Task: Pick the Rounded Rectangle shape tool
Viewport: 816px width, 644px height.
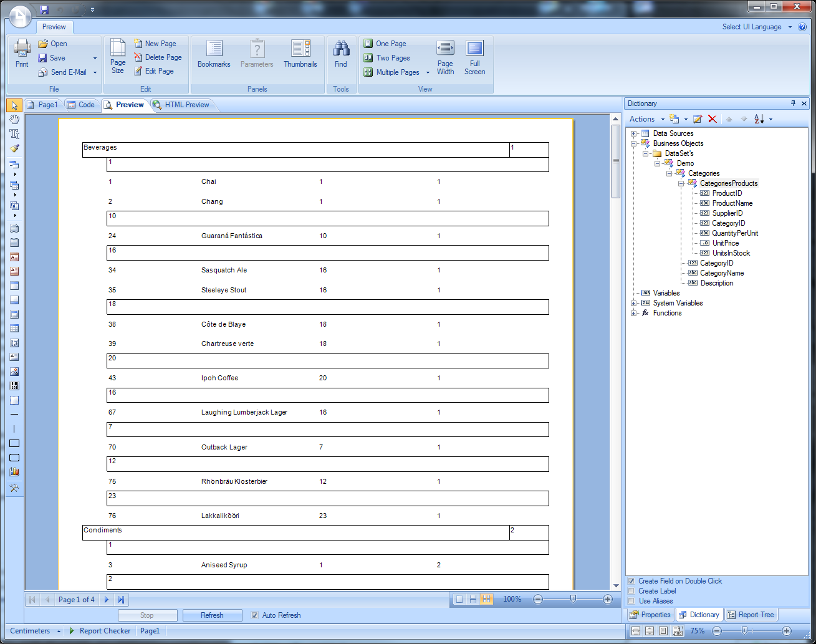Action: pos(14,458)
